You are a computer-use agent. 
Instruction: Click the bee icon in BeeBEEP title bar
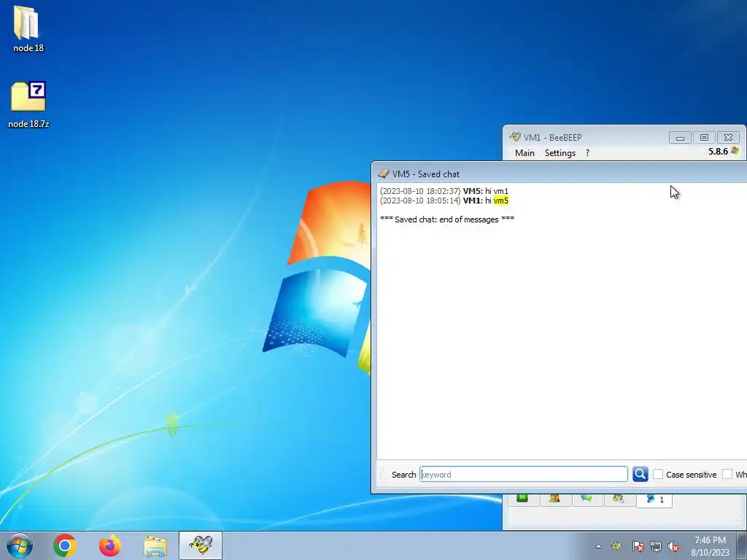coord(514,137)
